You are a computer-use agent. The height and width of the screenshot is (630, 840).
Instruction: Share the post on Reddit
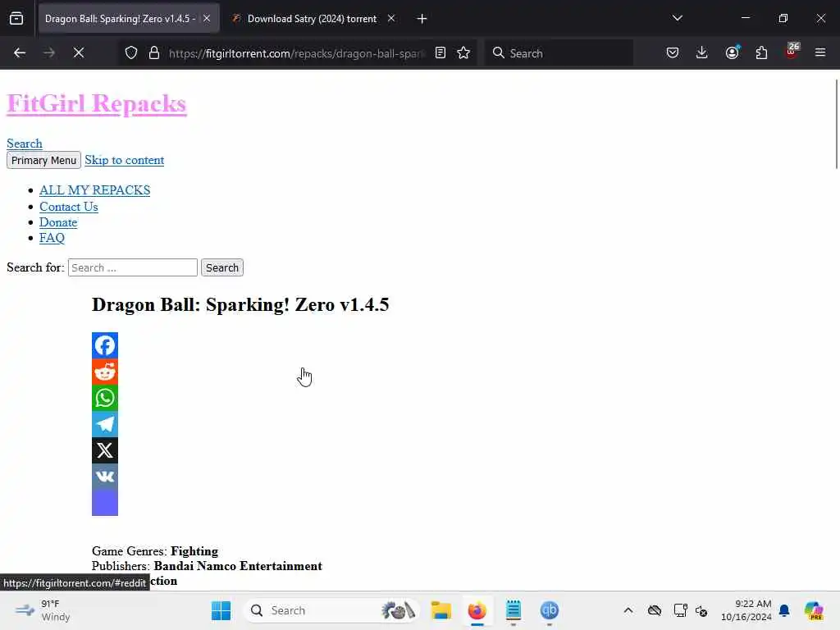coord(105,372)
